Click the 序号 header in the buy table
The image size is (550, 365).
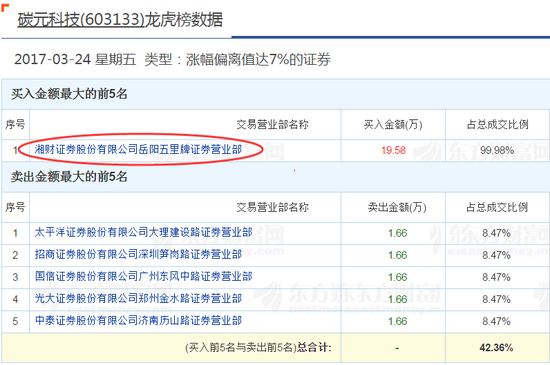[x=15, y=124]
